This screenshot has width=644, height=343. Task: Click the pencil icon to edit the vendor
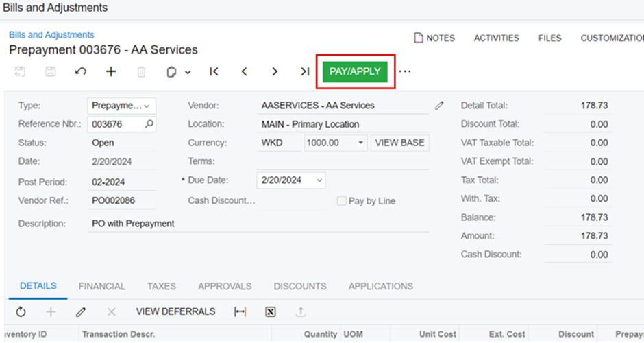439,106
